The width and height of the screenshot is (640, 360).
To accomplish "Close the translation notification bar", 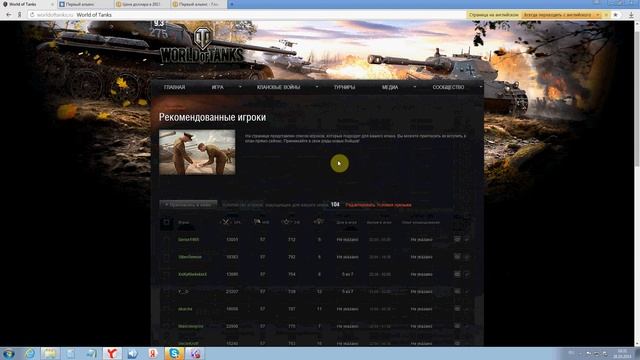I will pos(606,15).
